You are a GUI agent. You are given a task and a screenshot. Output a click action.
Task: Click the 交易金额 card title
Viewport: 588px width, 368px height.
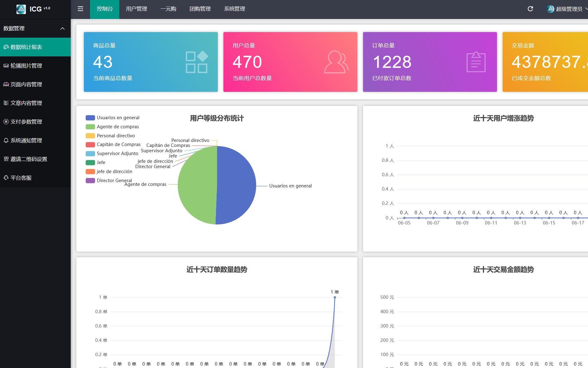pos(523,45)
